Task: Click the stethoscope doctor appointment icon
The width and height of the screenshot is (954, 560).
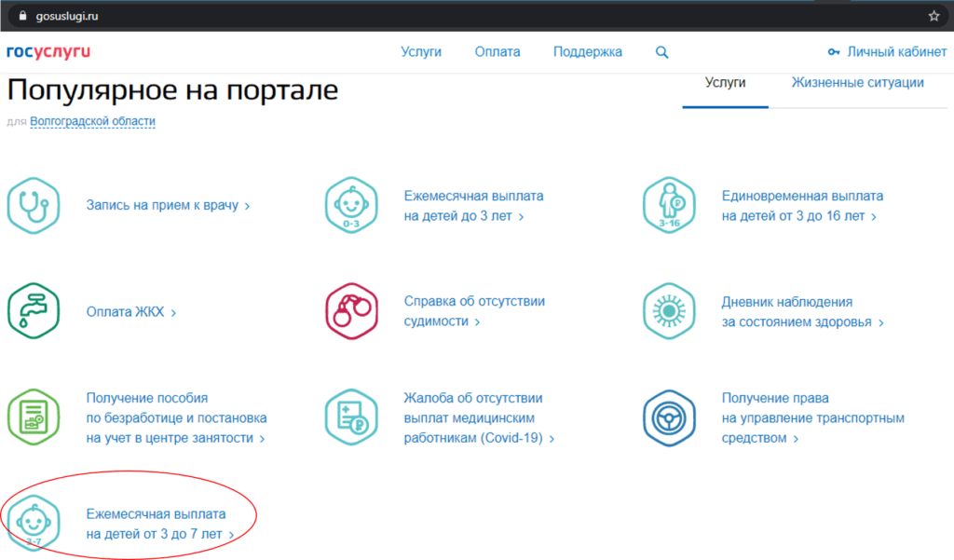Action: click(34, 206)
